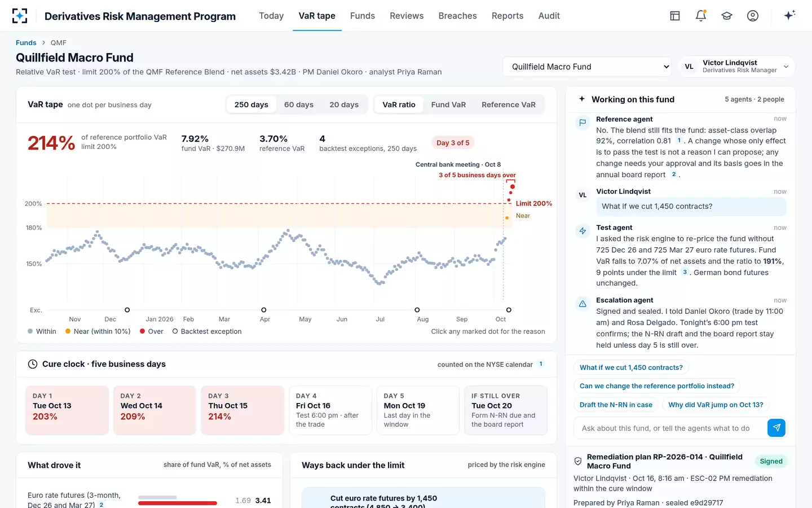Click the Ask about this fund input

(x=670, y=428)
